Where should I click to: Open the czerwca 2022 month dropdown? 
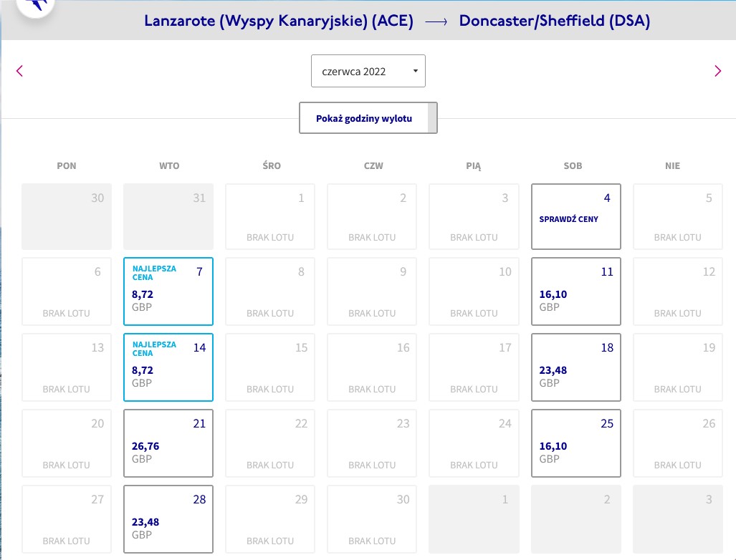368,71
